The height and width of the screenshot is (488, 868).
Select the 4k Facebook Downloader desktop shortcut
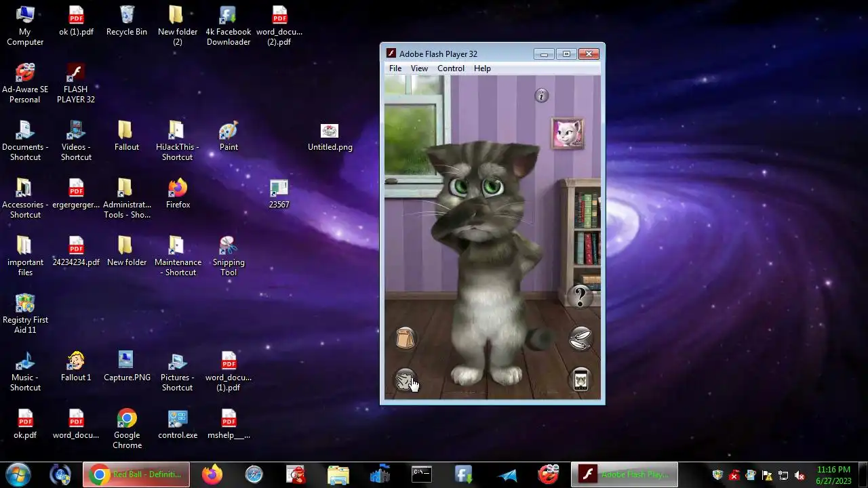click(229, 26)
